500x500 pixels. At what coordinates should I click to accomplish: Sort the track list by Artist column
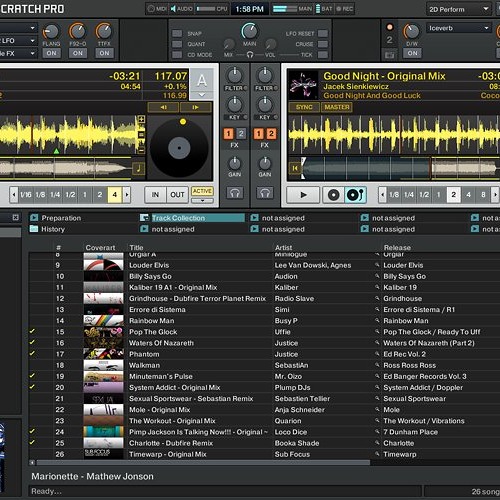[x=283, y=247]
